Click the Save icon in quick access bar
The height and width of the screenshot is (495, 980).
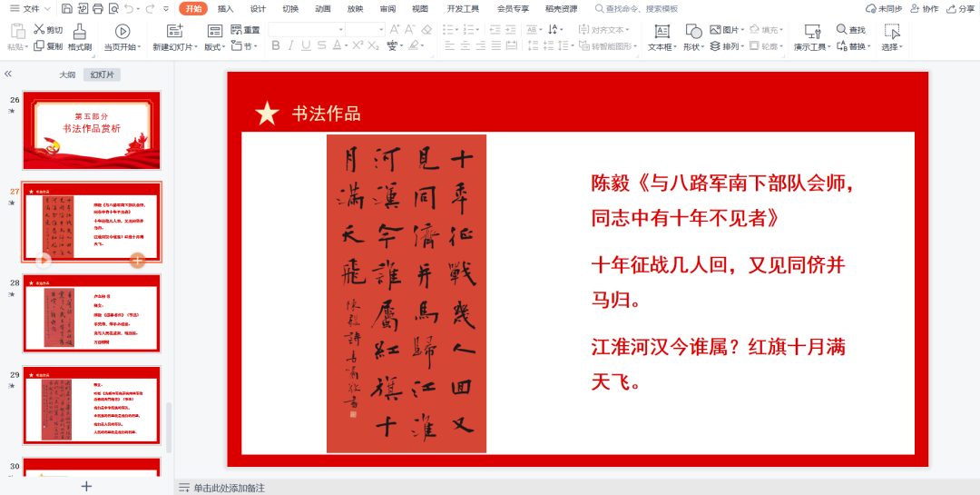tap(67, 8)
